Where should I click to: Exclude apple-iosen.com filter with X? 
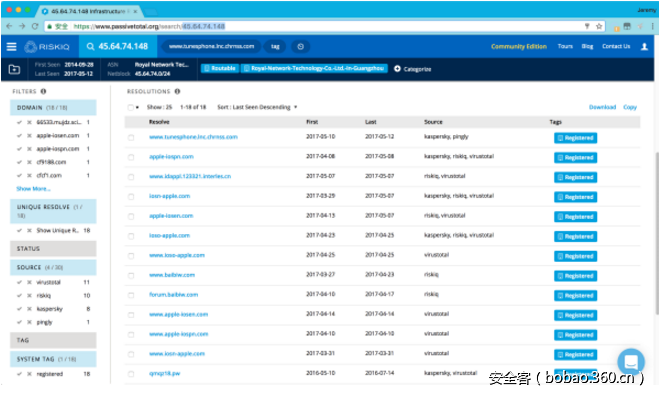[29, 135]
